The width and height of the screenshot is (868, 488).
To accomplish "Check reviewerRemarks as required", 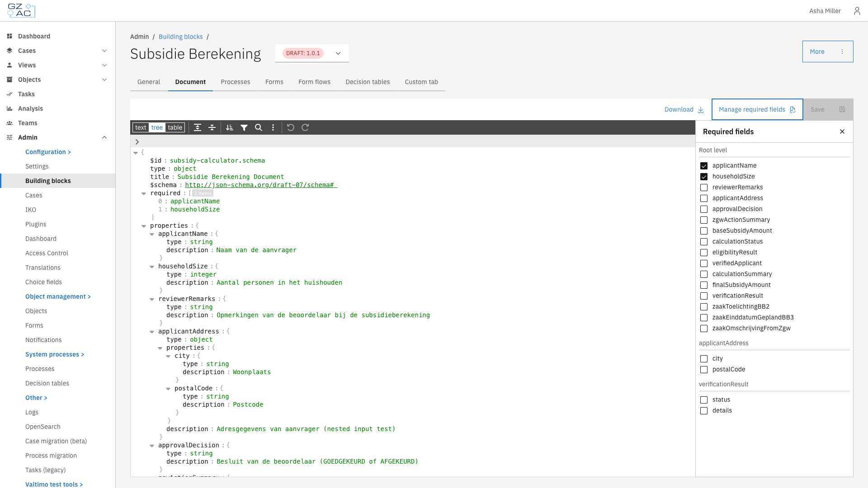I will (704, 188).
